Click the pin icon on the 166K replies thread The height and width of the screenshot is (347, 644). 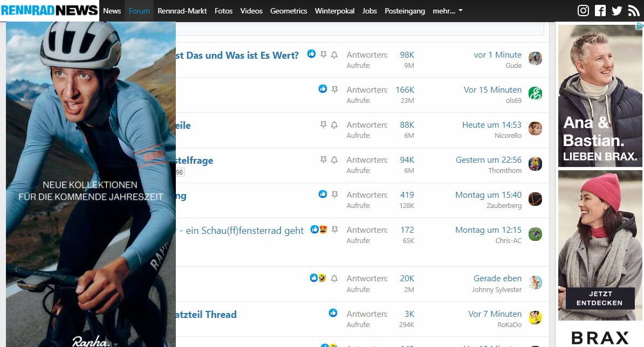334,89
